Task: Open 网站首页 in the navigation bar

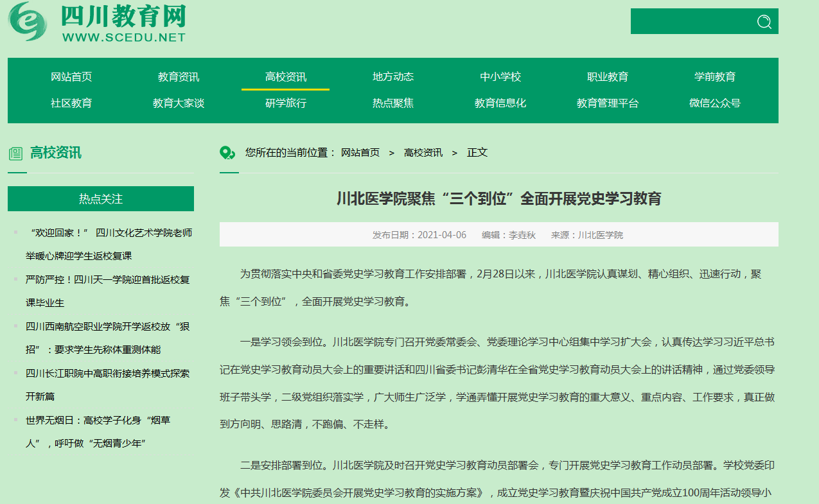Action: (x=71, y=77)
